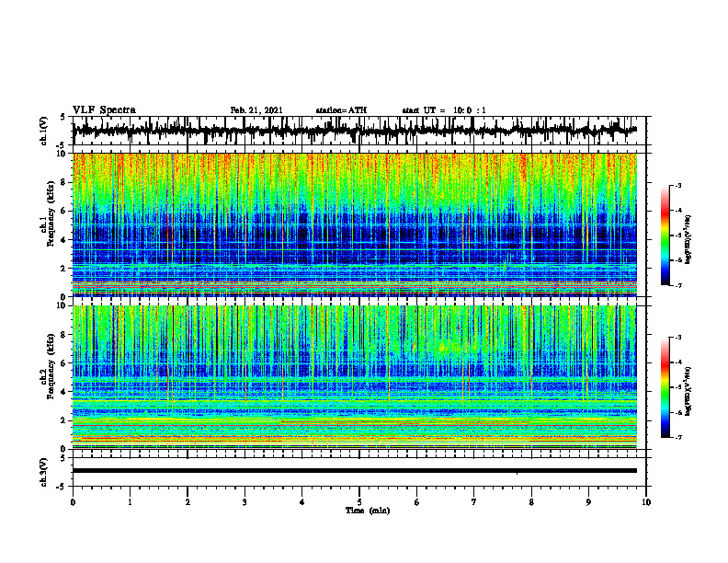
Task: Select the "start UT = 10:0 :1" text
Action: pos(444,110)
